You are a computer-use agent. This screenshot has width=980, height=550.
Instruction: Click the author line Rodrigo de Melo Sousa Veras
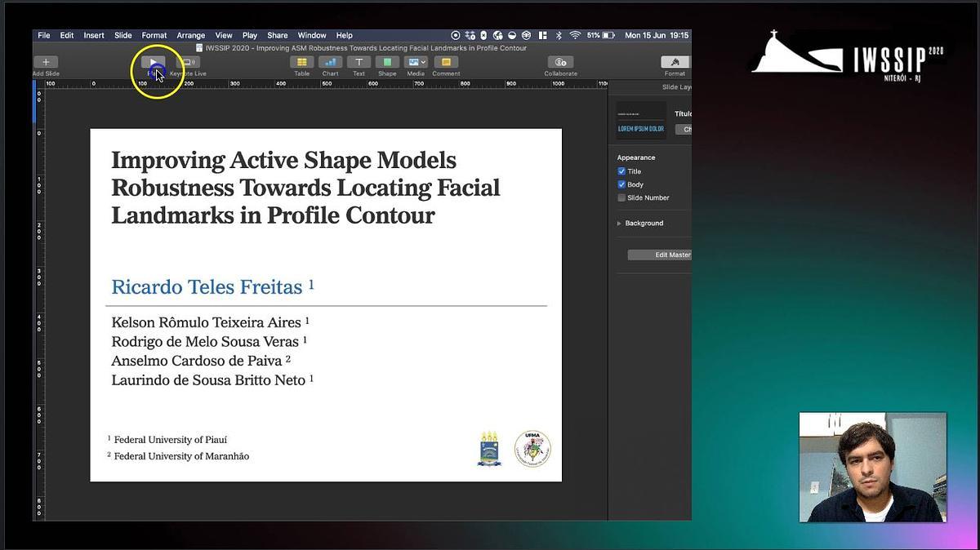[x=209, y=341]
